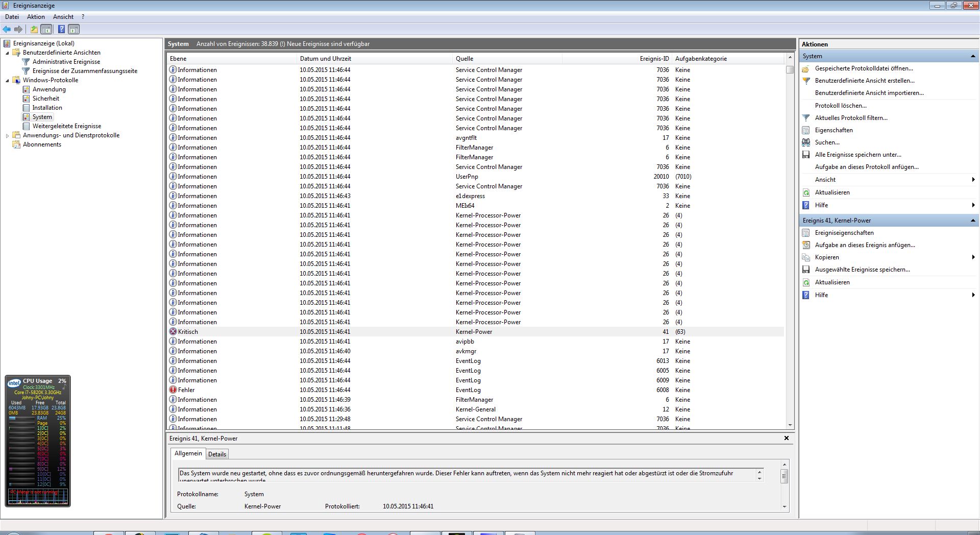Go forward with the grey arrow toolbar button
This screenshot has height=535, width=980.
pos(18,30)
